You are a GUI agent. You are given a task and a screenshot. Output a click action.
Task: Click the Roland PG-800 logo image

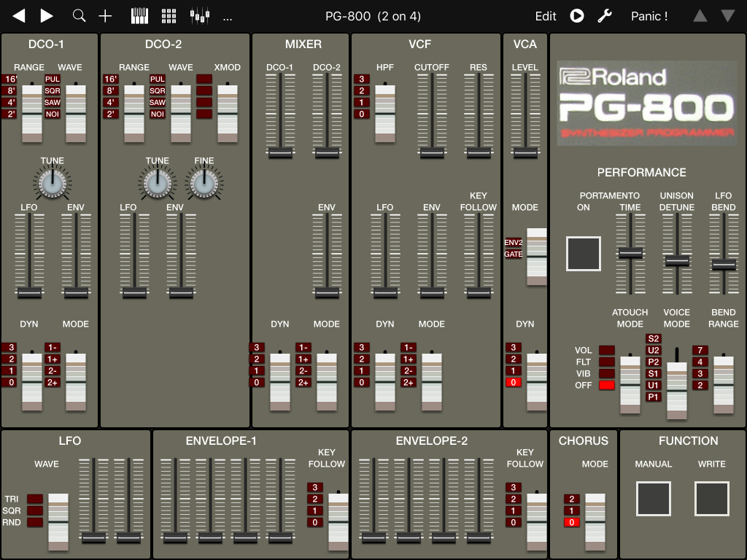click(648, 104)
